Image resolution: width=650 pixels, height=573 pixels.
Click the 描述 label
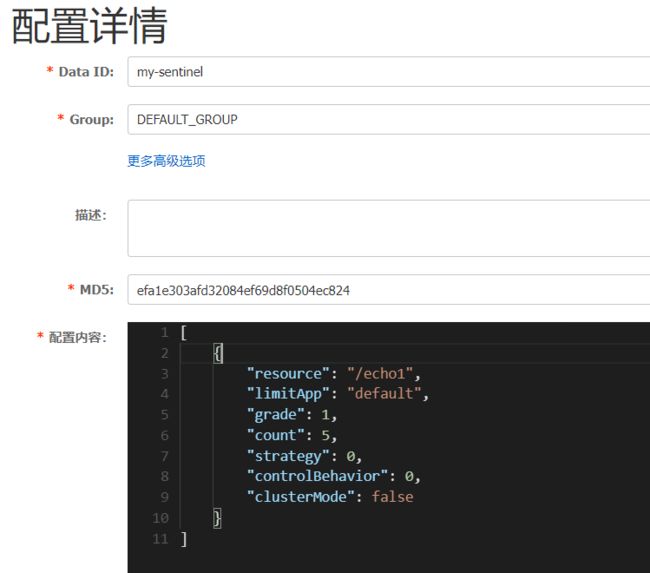91,215
